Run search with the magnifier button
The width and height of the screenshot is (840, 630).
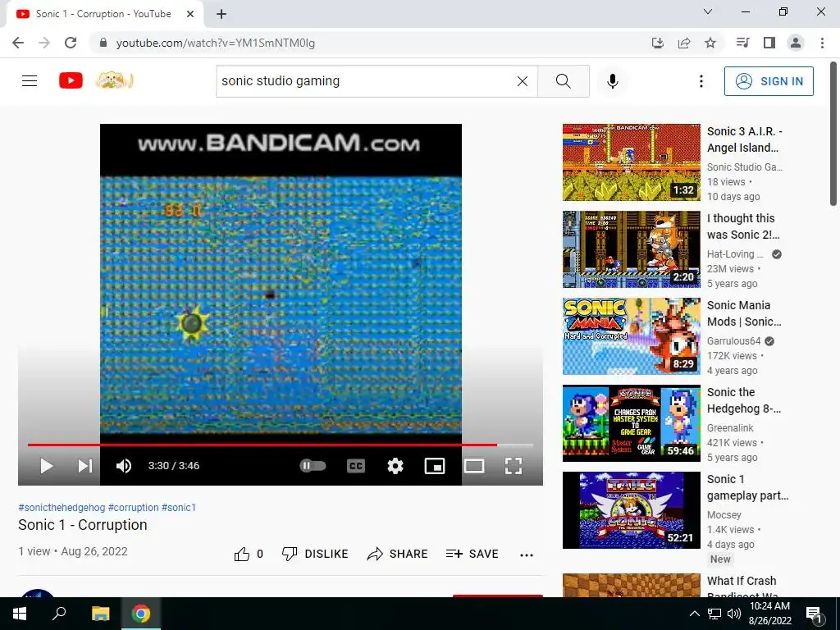563,81
